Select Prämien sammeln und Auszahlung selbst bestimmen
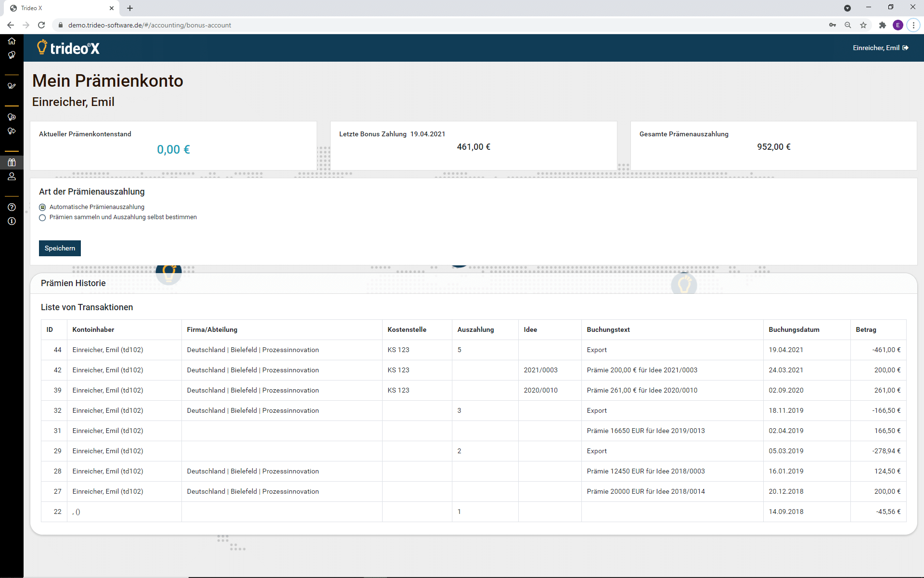 [42, 218]
